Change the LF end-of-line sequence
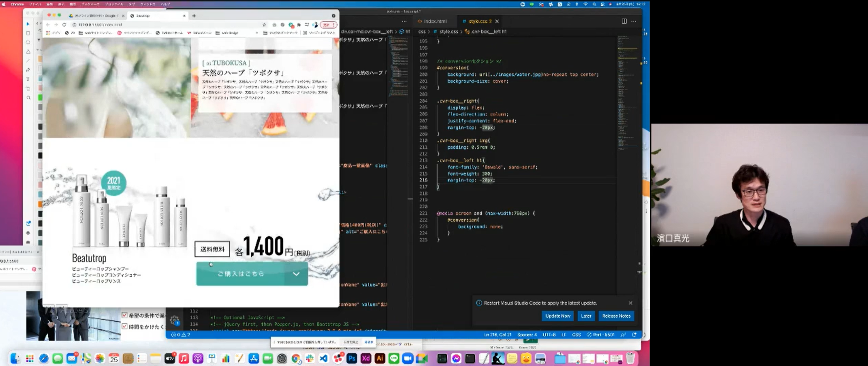868x366 pixels. pyautogui.click(x=564, y=335)
